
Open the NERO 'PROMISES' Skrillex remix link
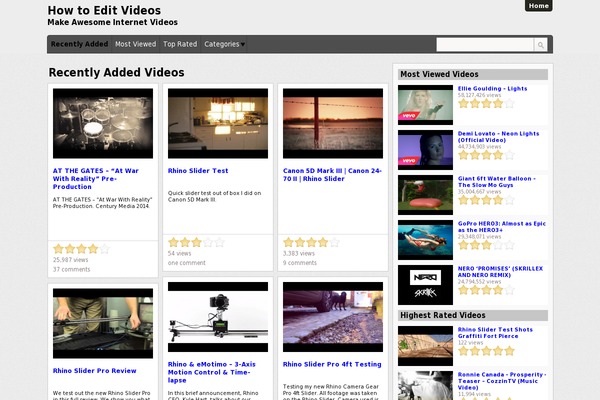(500, 272)
